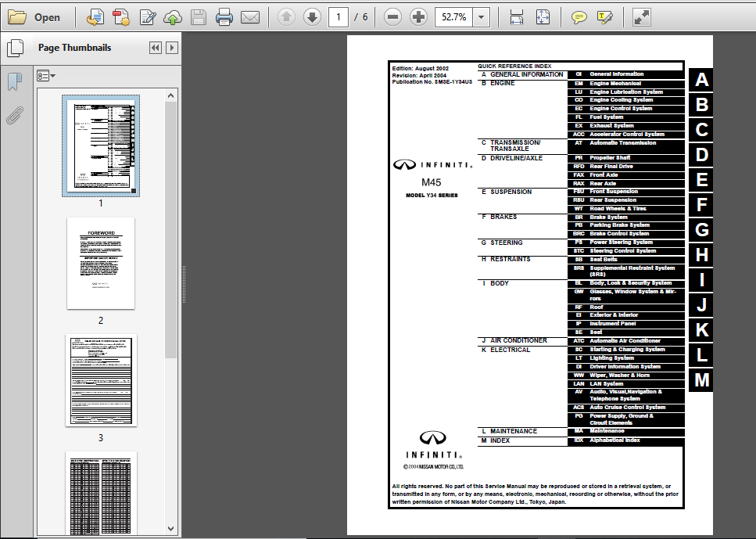Click the Create PDF from file icon
This screenshot has height=539, width=756.
pos(95,17)
